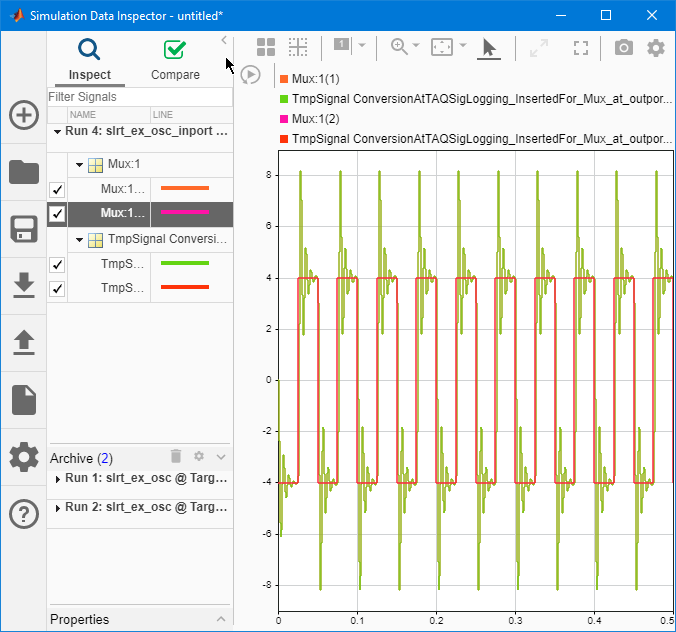Screen dimensions: 676x632
Task: Open the report document icon
Action: (x=24, y=400)
